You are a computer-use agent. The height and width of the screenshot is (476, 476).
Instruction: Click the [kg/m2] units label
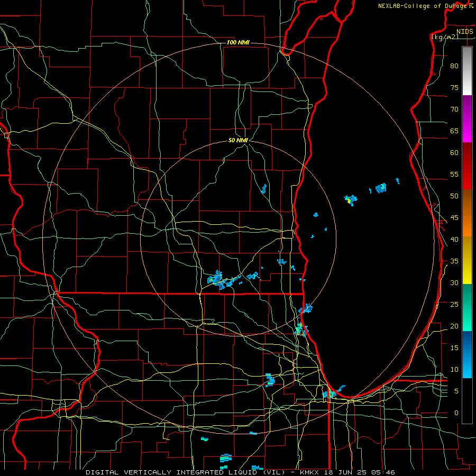coord(445,37)
